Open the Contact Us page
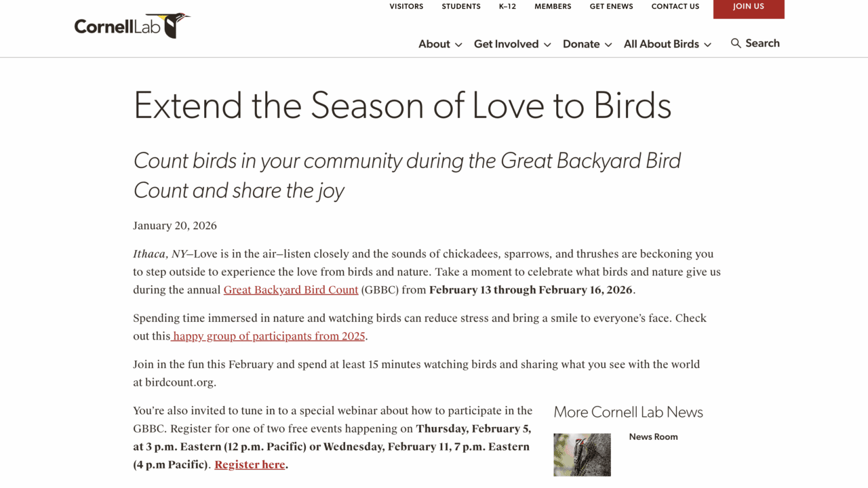The width and height of the screenshot is (868, 488). coord(675,7)
